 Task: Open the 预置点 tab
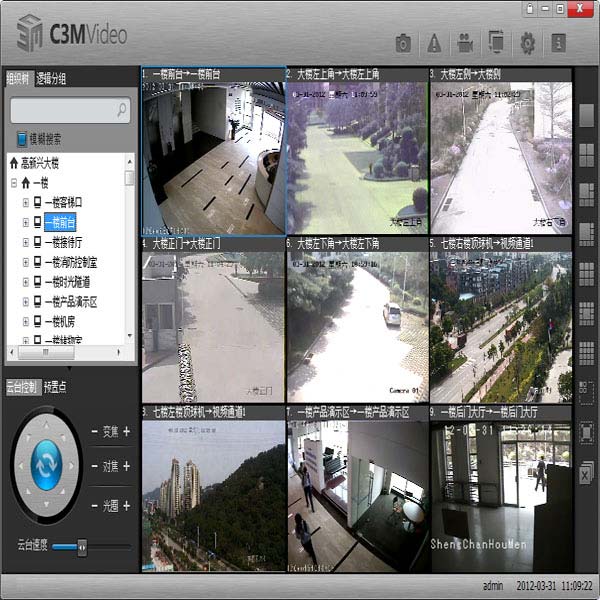coord(56,387)
